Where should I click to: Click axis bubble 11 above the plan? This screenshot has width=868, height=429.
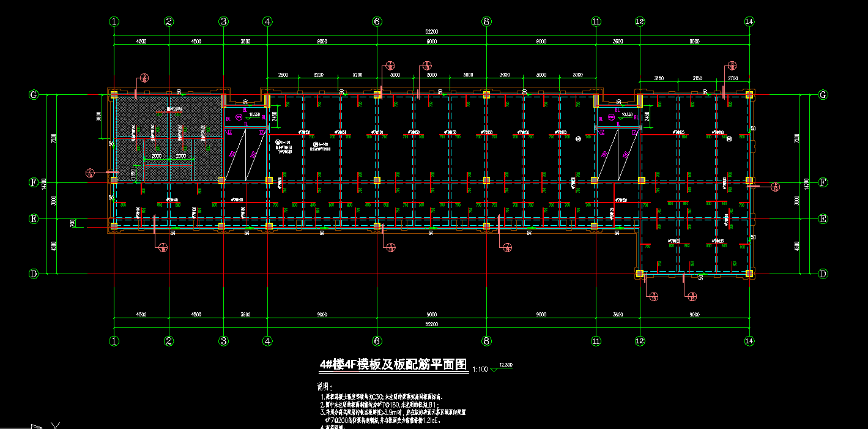click(x=596, y=21)
